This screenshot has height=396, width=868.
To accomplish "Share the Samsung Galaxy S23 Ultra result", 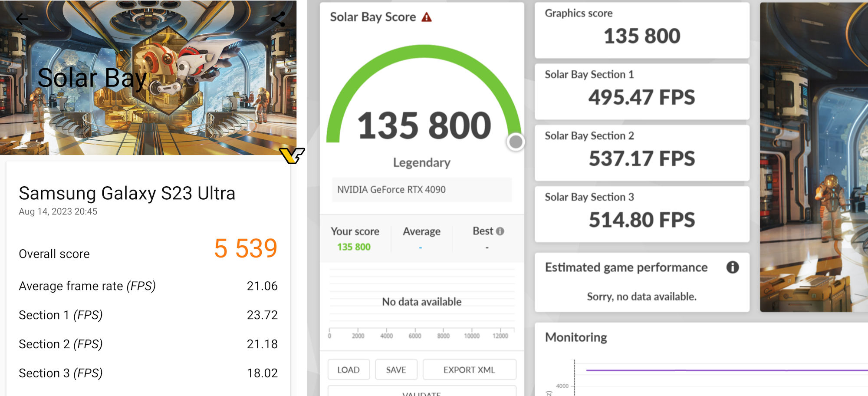I will click(x=278, y=18).
